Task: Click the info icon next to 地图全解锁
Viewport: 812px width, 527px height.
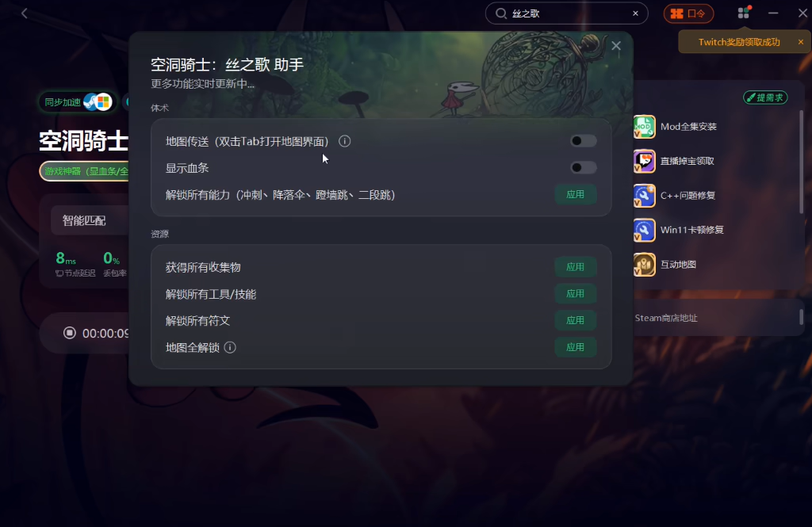Action: (x=230, y=347)
